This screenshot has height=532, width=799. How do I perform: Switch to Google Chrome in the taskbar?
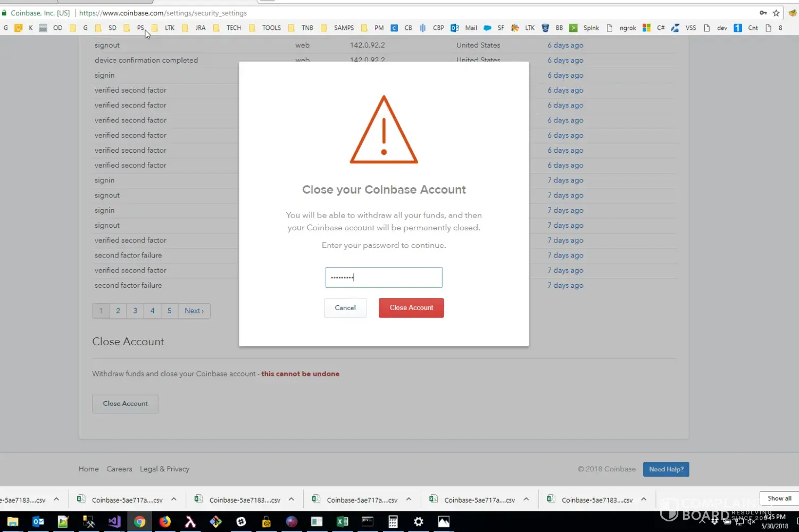139,522
